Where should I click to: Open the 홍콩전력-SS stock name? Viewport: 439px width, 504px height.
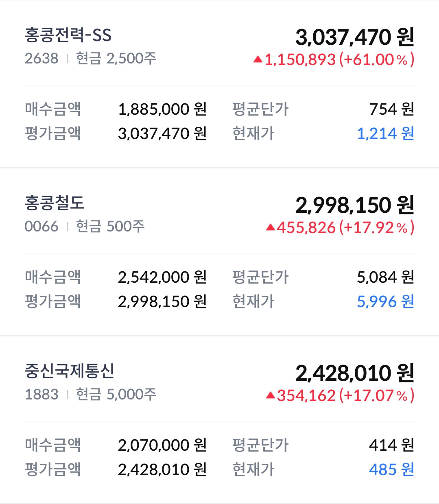[x=68, y=35]
